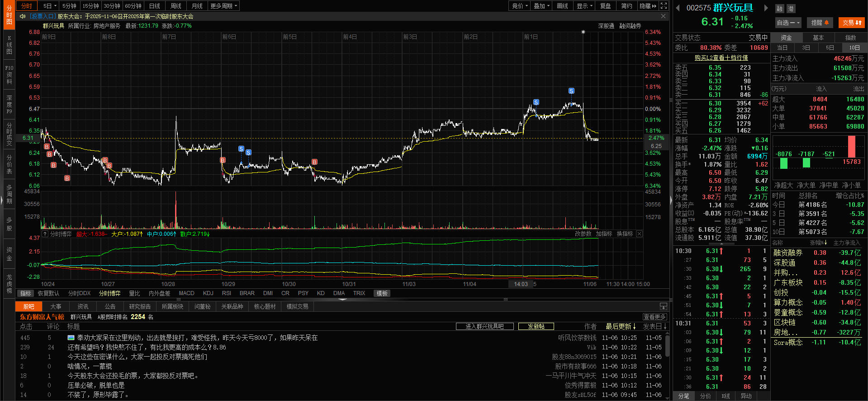The height and width of the screenshot is (401, 868).
Task: Open the 研究报告 tab
Action: [140, 306]
